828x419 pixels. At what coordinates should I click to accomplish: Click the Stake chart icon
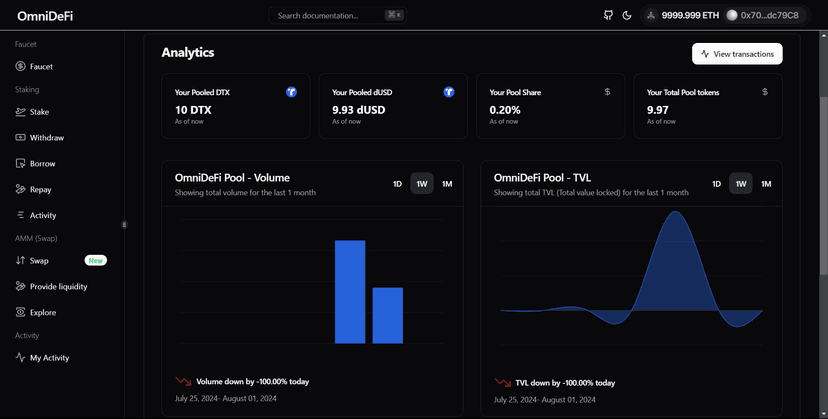tap(20, 112)
